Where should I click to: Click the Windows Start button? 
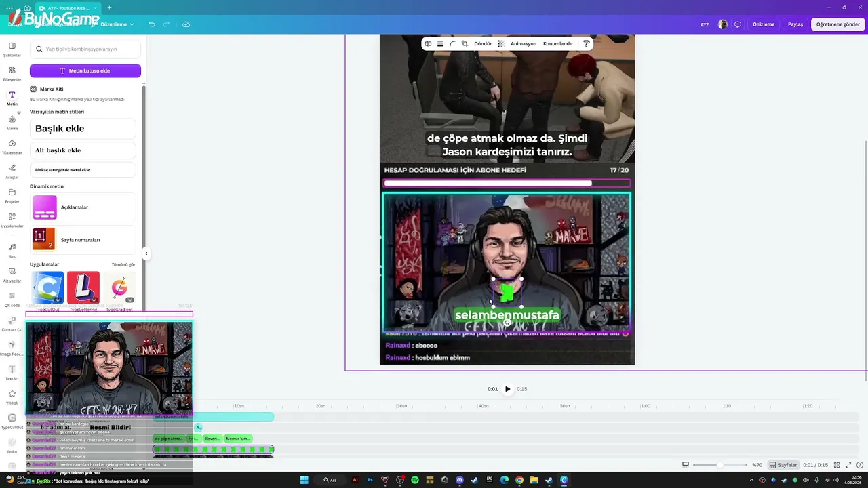(304, 480)
